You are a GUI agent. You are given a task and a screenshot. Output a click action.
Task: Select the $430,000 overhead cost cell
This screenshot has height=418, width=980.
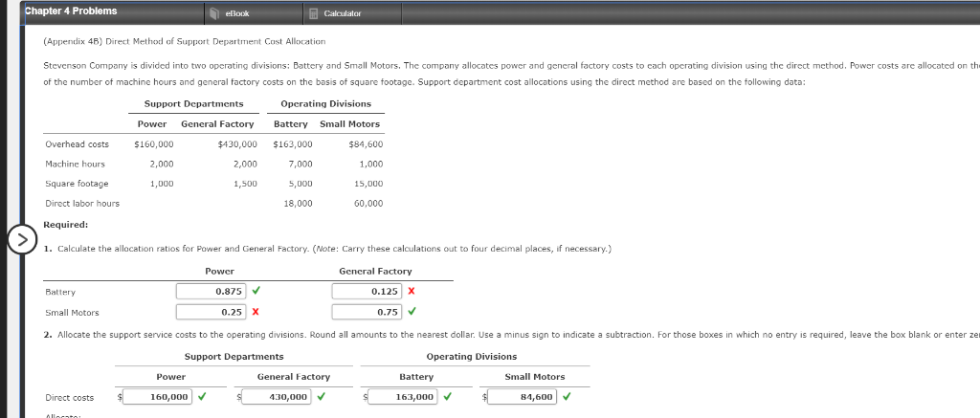237,144
